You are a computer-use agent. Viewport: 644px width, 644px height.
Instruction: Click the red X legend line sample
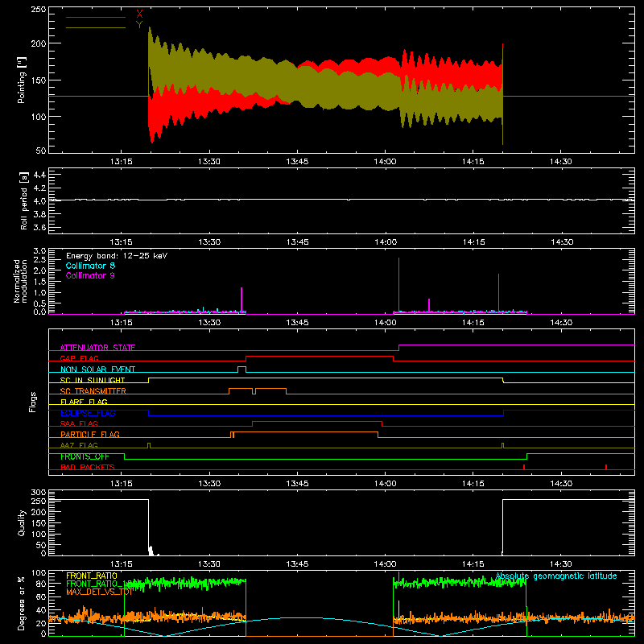coord(95,17)
